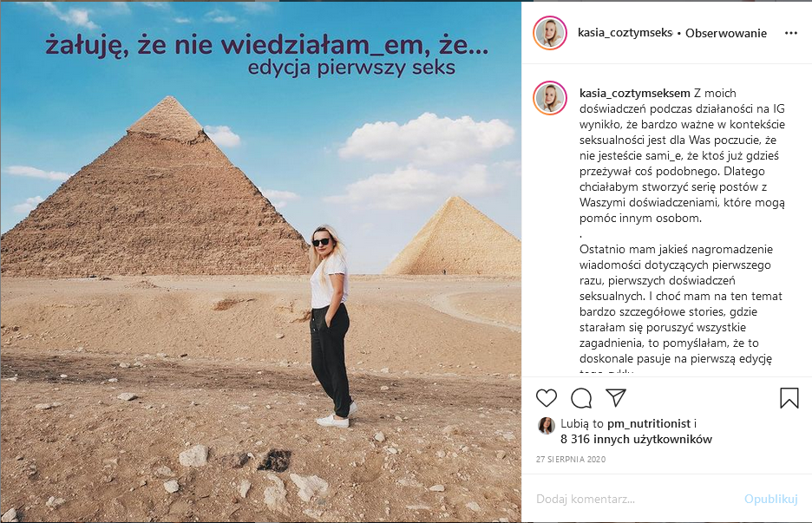Open kasia_coztymseksem username link in caption
Image resolution: width=812 pixels, height=523 pixels.
click(635, 93)
